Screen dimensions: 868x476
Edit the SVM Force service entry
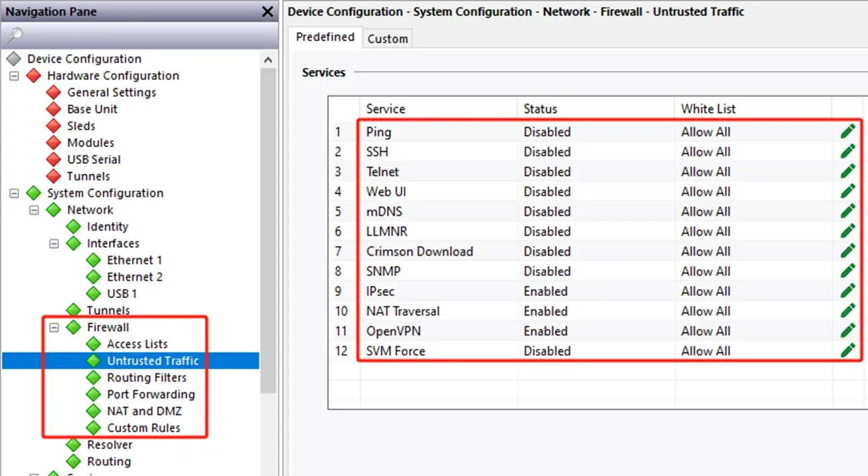click(847, 350)
